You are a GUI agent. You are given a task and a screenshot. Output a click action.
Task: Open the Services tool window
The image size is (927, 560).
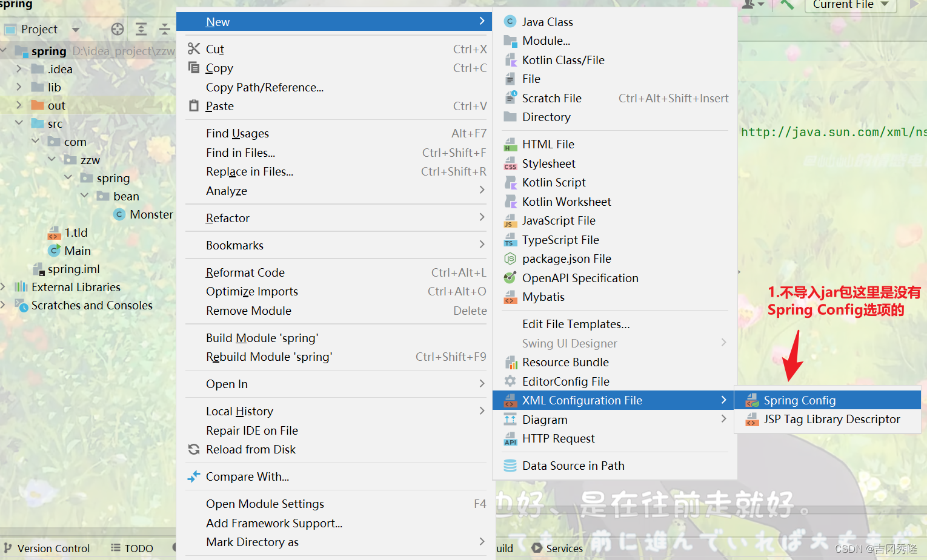click(x=557, y=548)
